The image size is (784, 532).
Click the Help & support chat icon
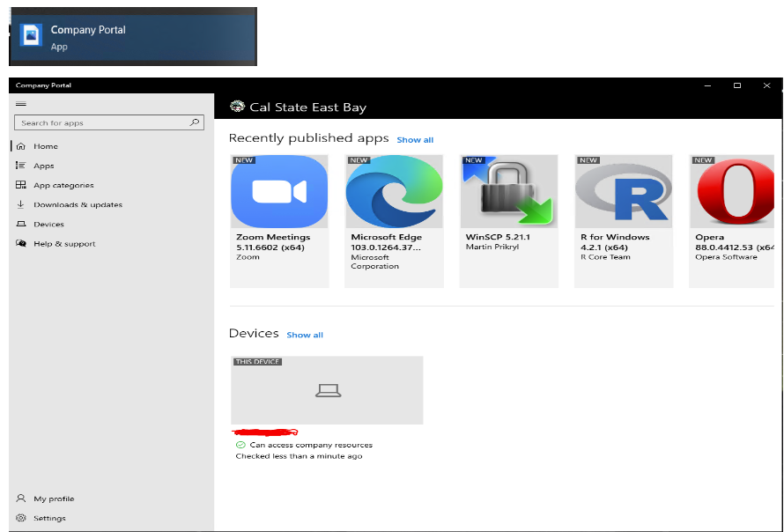click(x=20, y=243)
